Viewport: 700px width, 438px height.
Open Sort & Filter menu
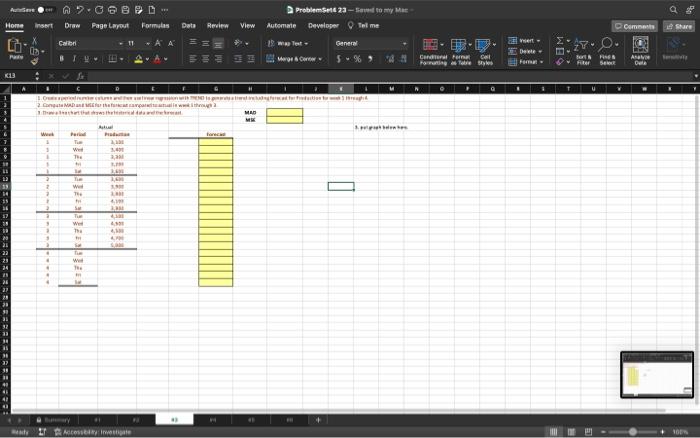pos(583,52)
